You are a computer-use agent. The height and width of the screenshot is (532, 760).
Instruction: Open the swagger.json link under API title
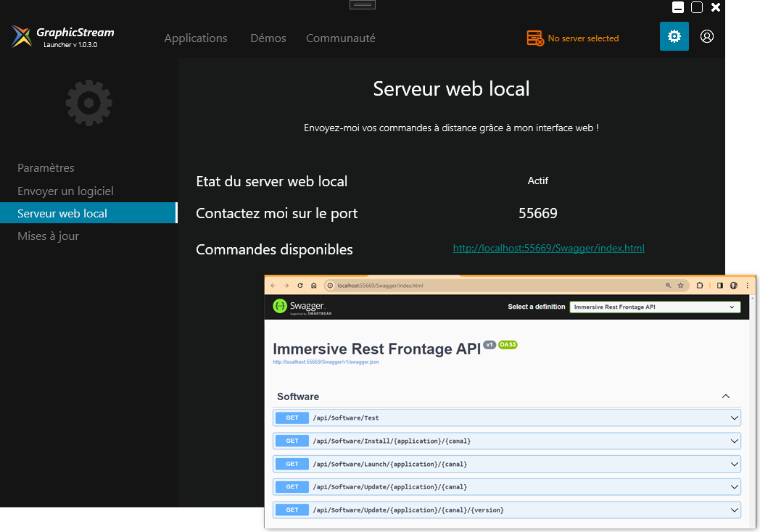[x=326, y=362]
